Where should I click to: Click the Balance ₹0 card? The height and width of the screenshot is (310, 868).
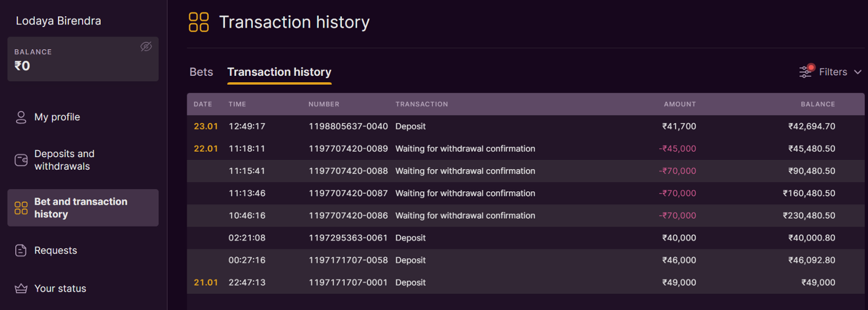click(x=83, y=59)
